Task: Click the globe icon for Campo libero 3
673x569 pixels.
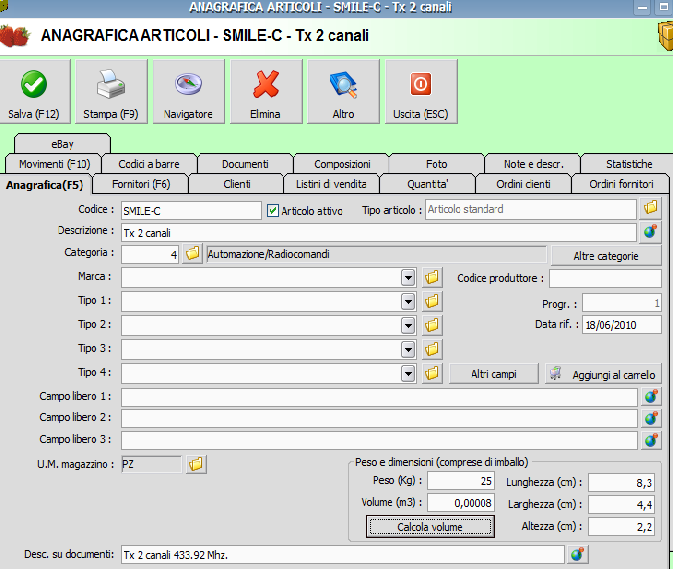Action: (x=651, y=440)
